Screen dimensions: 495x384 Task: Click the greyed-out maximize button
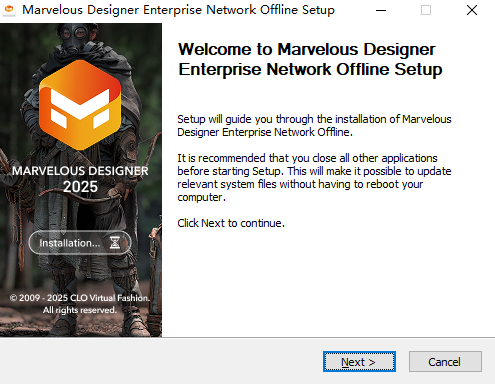coord(426,10)
